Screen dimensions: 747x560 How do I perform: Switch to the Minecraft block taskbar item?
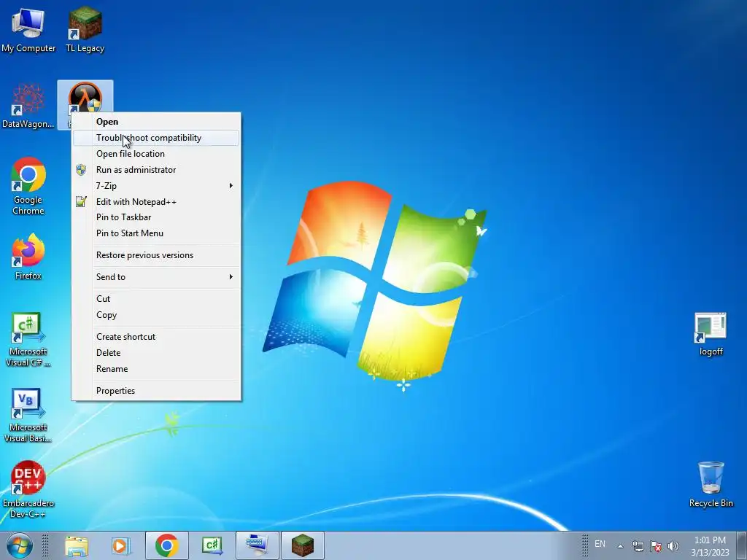pyautogui.click(x=303, y=545)
